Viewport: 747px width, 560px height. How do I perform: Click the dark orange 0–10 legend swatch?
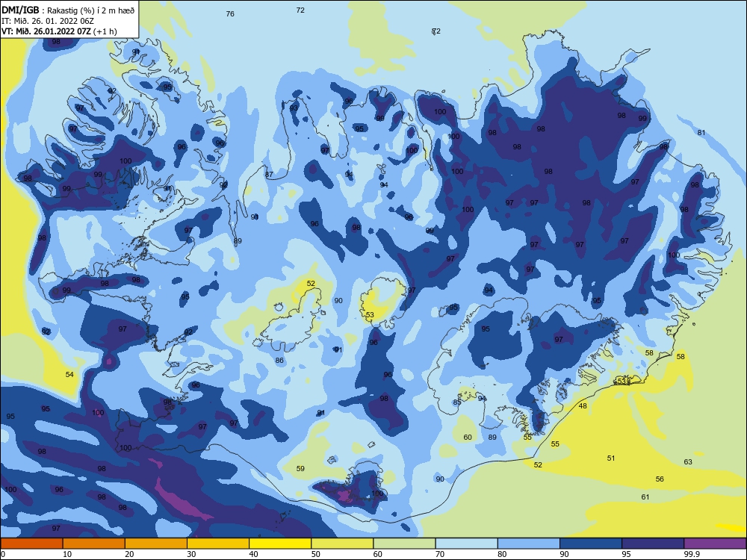point(31,544)
